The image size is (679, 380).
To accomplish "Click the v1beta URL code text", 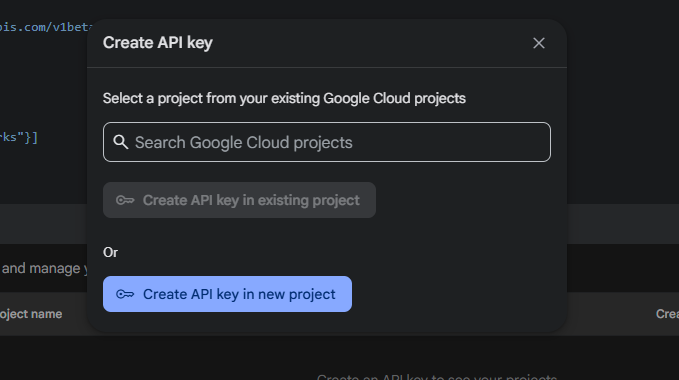I will coord(46,27).
